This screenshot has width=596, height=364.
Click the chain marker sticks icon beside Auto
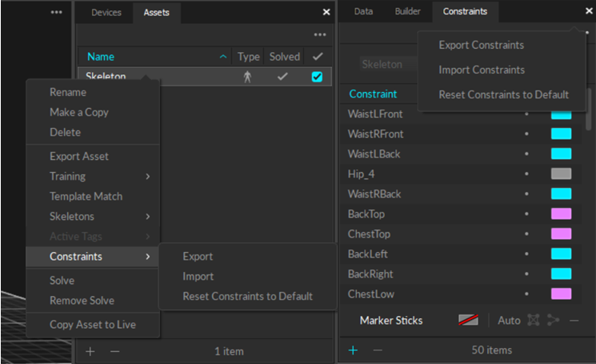[554, 320]
